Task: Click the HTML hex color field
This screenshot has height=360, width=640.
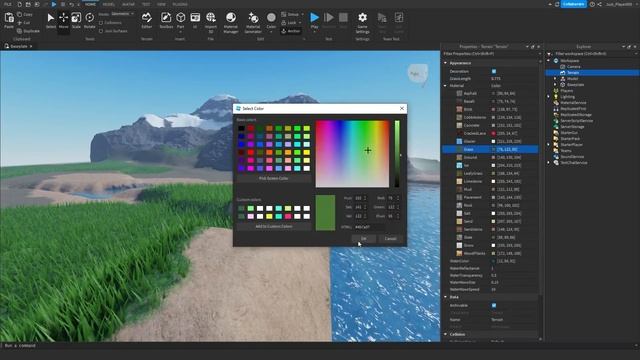Action: 369,227
